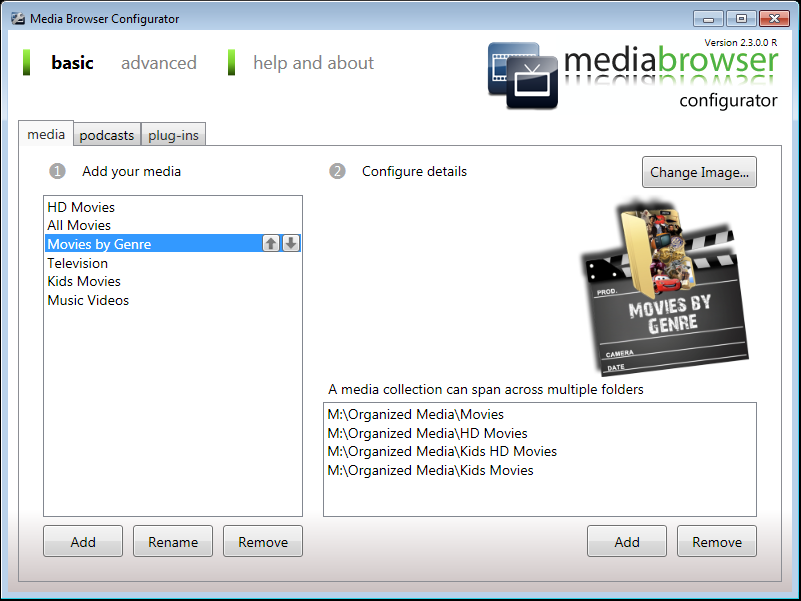Click the move down arrow on Movies by Genre
801x601 pixels.
pyautogui.click(x=290, y=244)
